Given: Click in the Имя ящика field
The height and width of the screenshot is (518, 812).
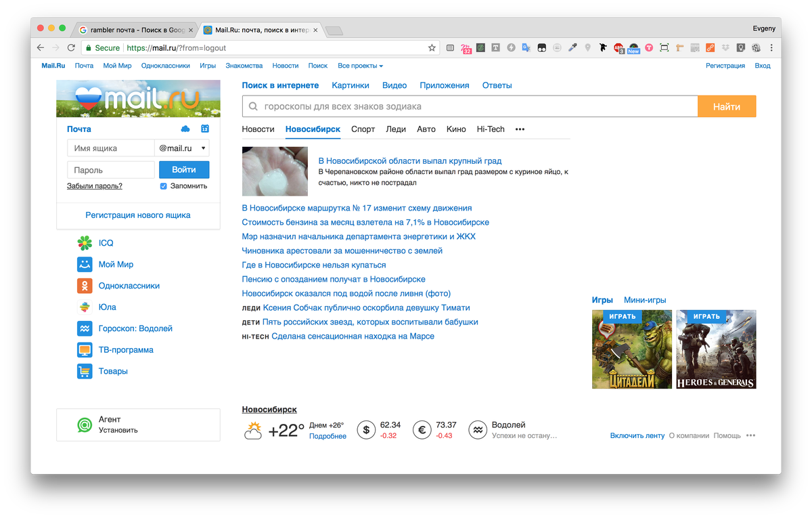Looking at the screenshot, I should (x=111, y=148).
